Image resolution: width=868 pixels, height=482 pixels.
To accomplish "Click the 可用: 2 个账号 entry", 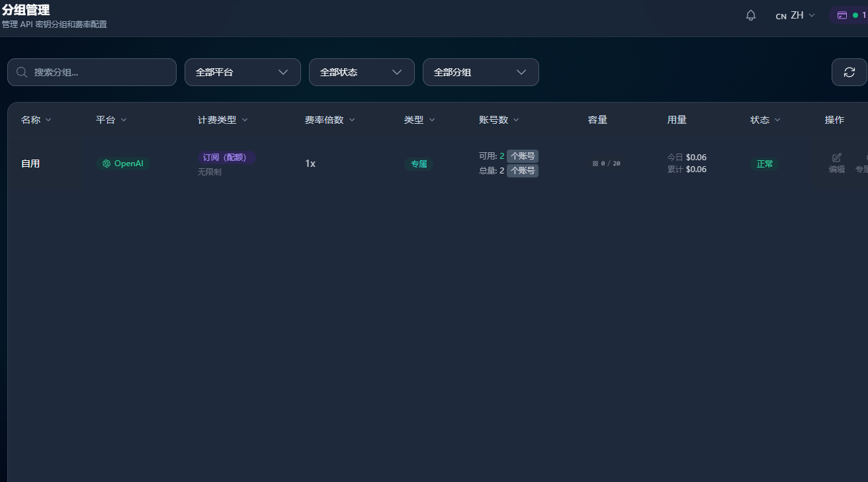I will click(x=508, y=156).
